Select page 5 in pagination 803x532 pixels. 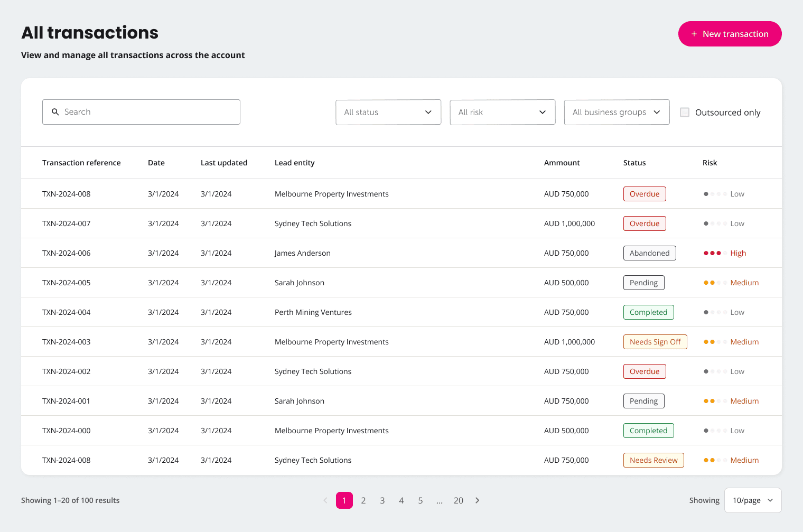coord(421,500)
